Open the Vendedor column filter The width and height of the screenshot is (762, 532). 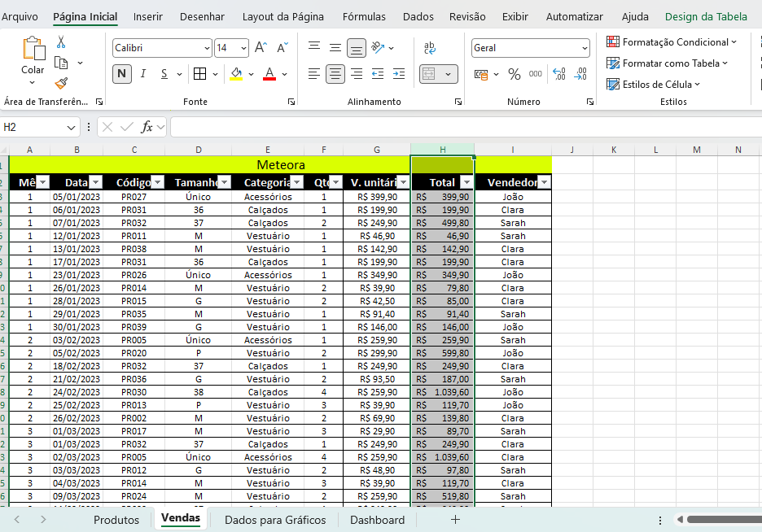click(x=544, y=182)
